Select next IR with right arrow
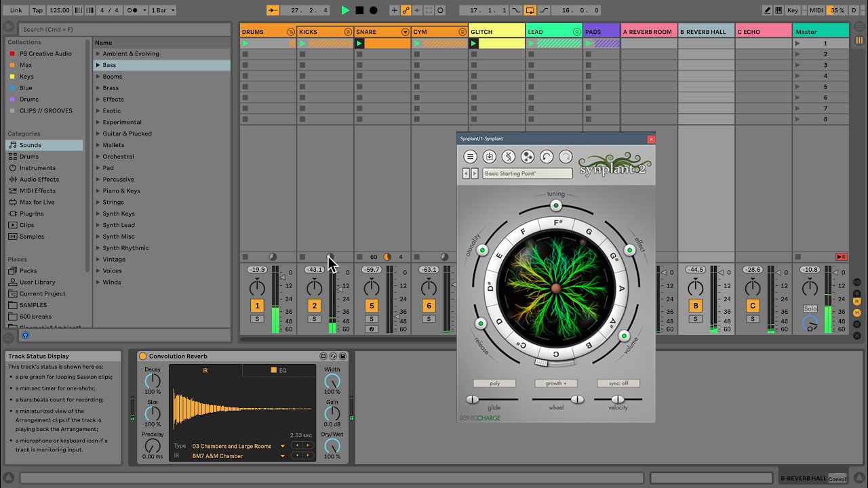868x488 pixels. pyautogui.click(x=308, y=456)
